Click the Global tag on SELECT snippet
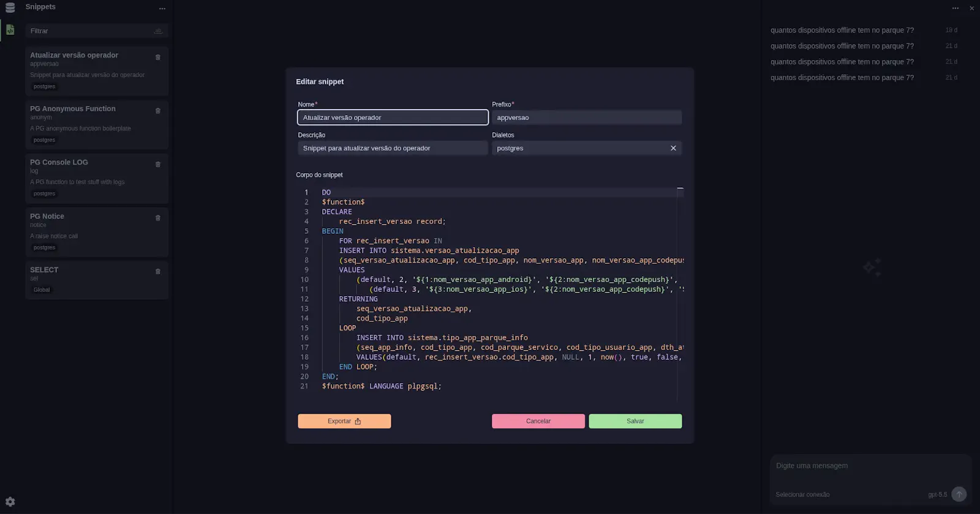This screenshot has height=514, width=980. (x=42, y=290)
